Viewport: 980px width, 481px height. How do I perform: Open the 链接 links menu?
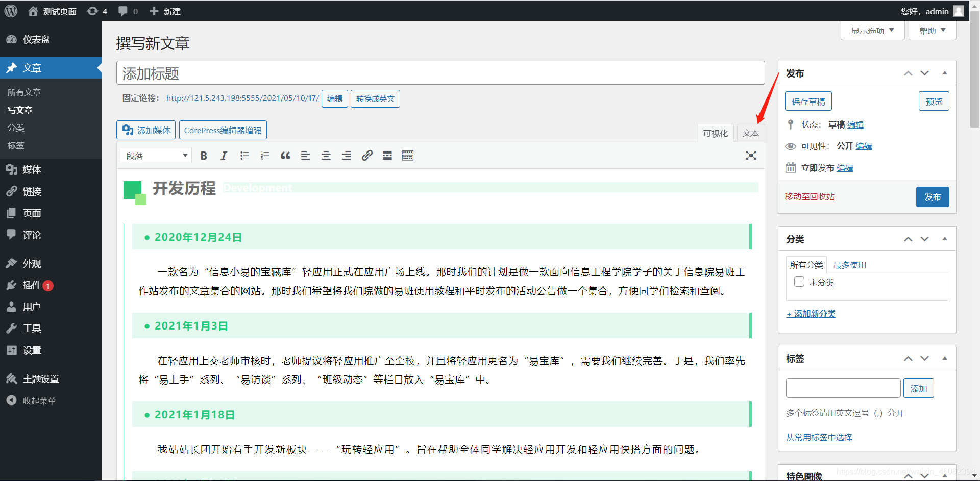(51, 191)
